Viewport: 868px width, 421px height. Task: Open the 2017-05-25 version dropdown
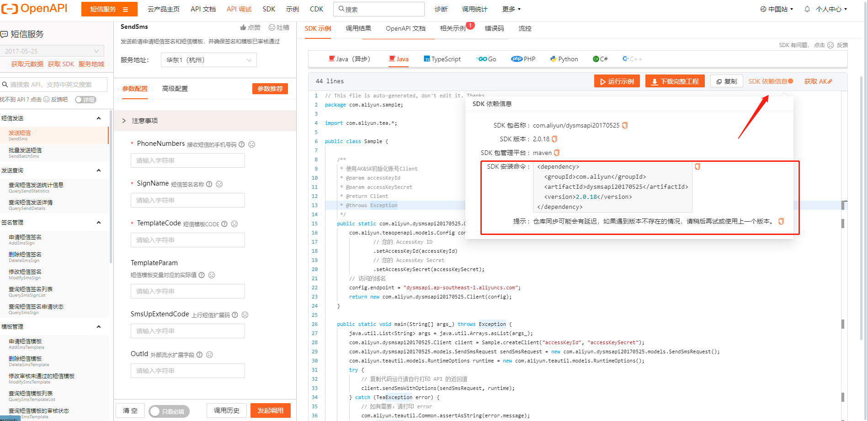(52, 51)
